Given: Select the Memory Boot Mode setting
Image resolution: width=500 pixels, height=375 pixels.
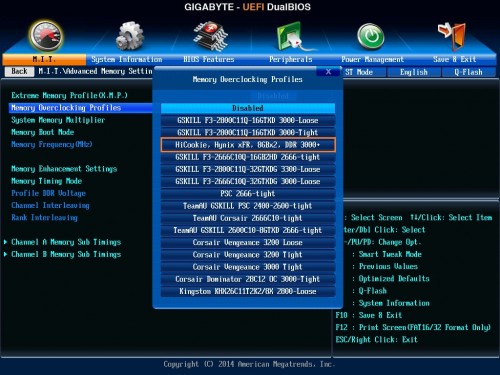Looking at the screenshot, I should (x=43, y=132).
